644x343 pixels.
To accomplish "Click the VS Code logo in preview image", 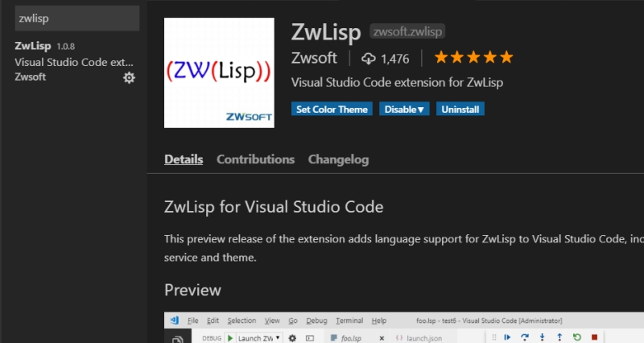I will coord(175,320).
